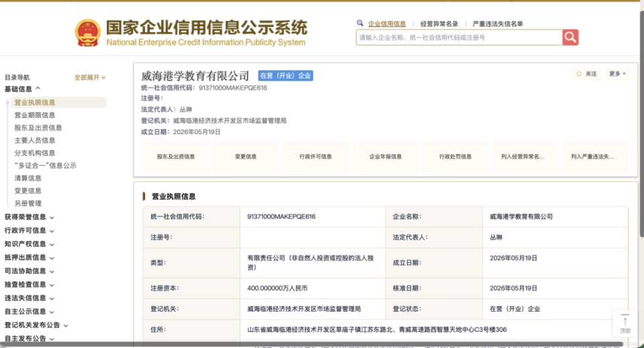This screenshot has height=348, width=644.
Task: Click the 顶部 back-to-top arrow
Action: 625,323
